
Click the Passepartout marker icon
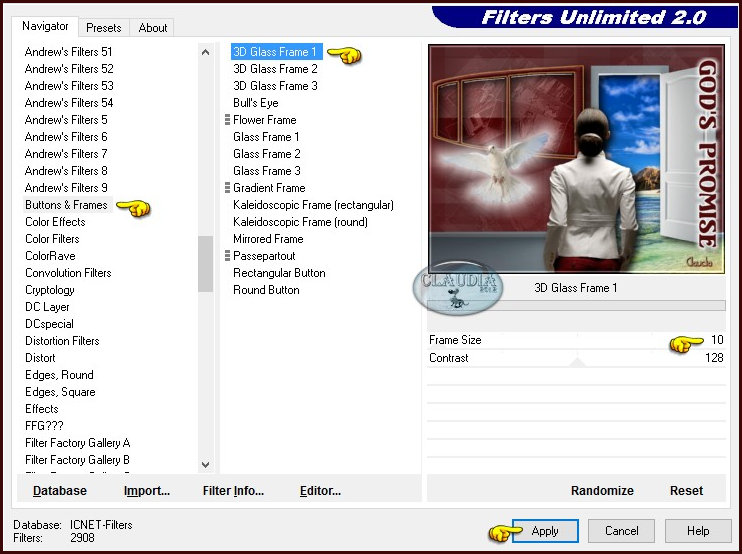tap(228, 256)
